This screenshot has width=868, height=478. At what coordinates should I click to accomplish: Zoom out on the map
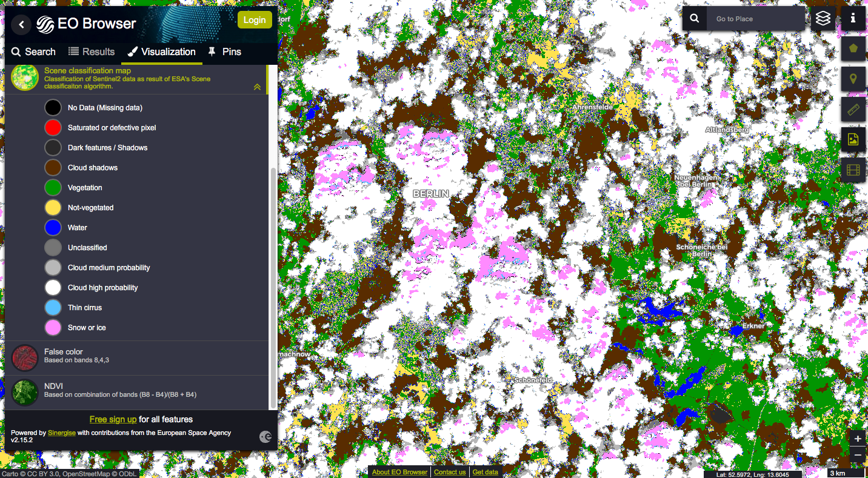(858, 454)
